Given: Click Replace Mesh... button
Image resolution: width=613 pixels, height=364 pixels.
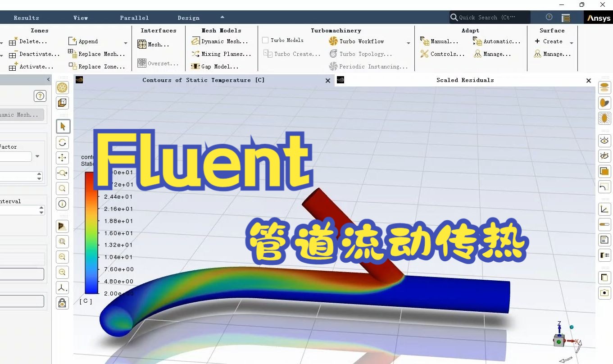Looking at the screenshot, I should (96, 54).
